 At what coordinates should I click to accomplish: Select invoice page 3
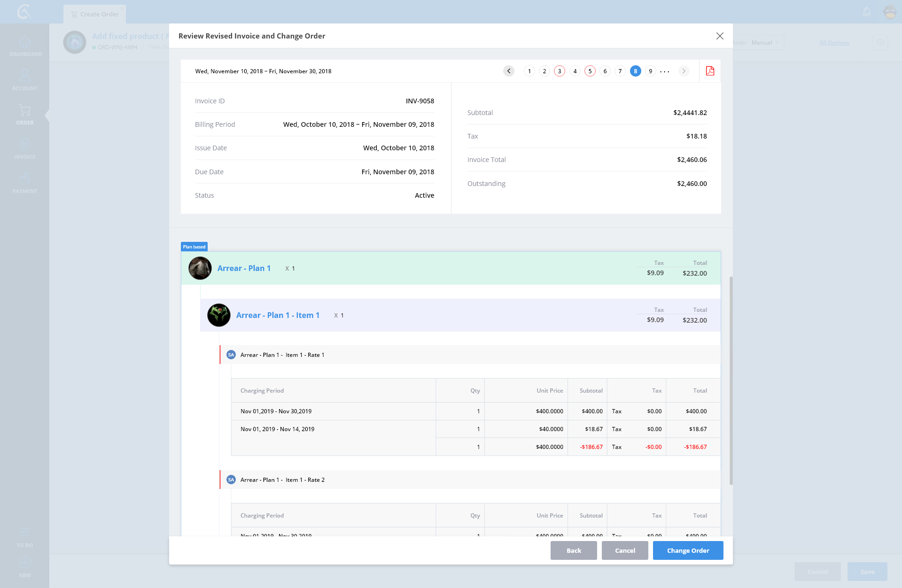[x=559, y=71]
